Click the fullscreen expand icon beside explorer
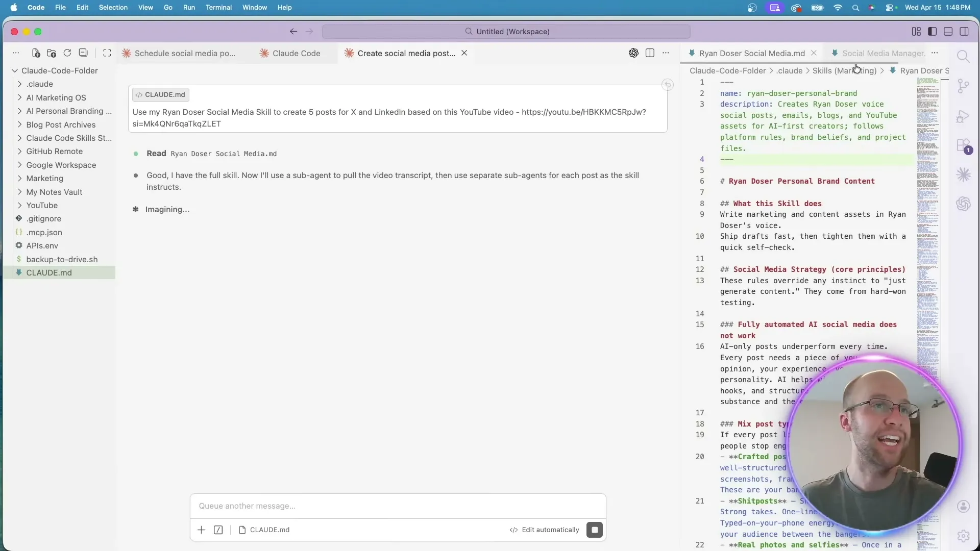Image resolution: width=980 pixels, height=551 pixels. pos(107,53)
